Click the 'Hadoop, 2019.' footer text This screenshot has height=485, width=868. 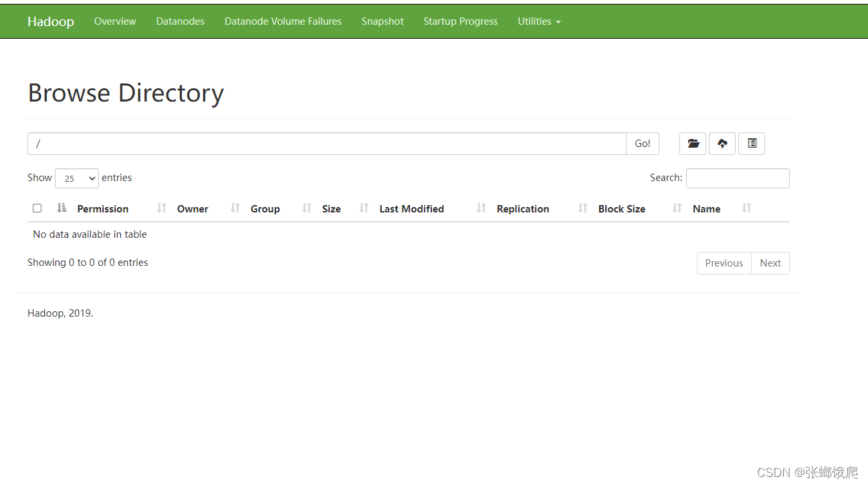(x=60, y=313)
